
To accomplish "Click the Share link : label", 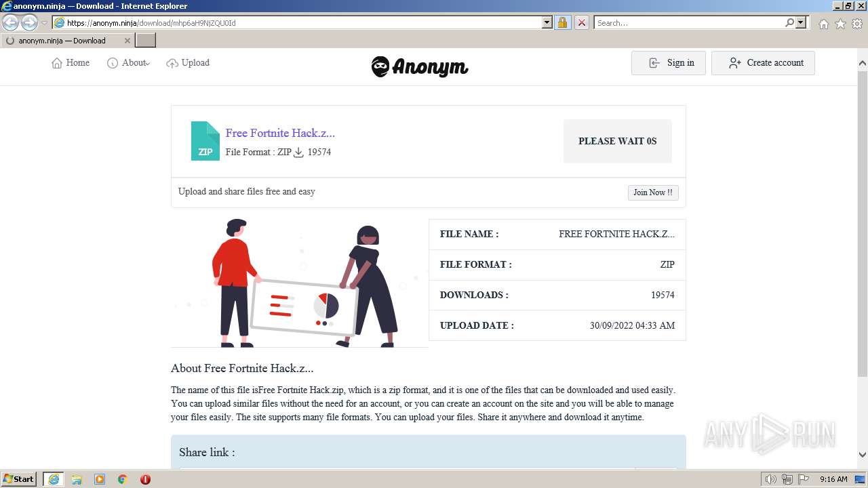I will point(207,452).
